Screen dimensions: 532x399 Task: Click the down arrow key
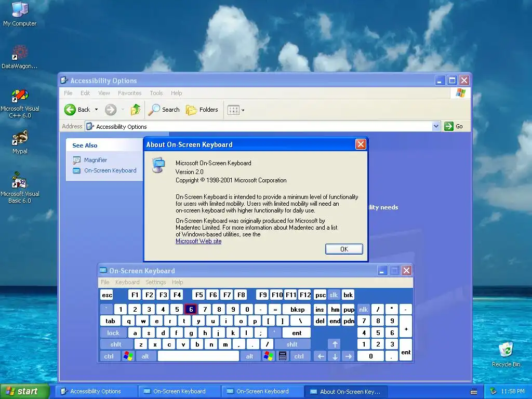[x=335, y=356]
